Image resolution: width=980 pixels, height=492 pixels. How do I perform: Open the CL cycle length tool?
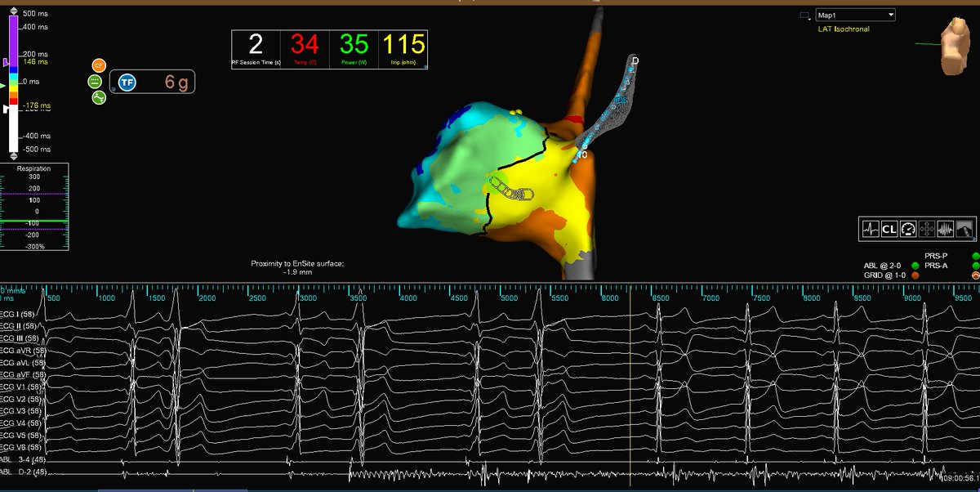tap(889, 229)
